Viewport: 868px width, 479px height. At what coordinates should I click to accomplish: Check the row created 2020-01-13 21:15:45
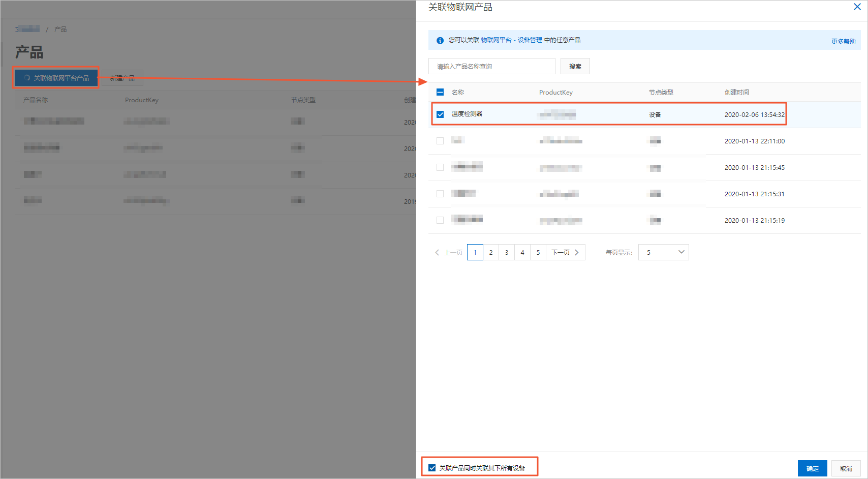pos(440,167)
